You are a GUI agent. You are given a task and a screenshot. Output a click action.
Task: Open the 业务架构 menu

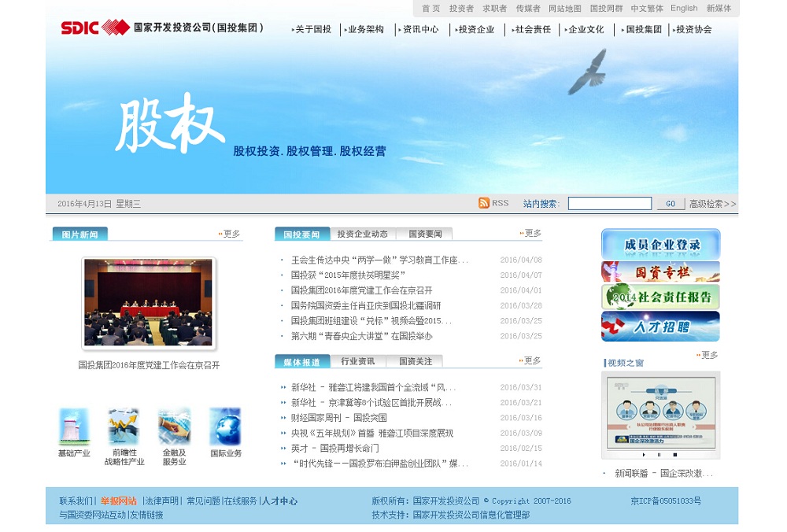tap(364, 30)
